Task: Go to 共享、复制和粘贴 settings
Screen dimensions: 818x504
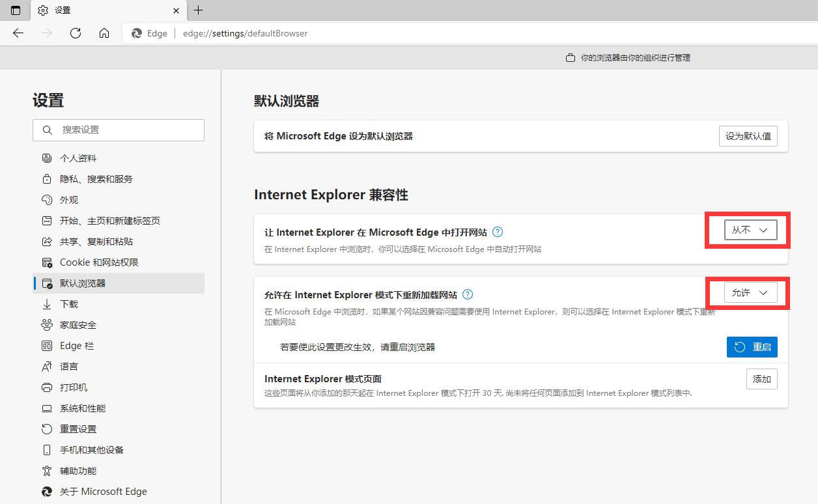Action: click(119, 242)
